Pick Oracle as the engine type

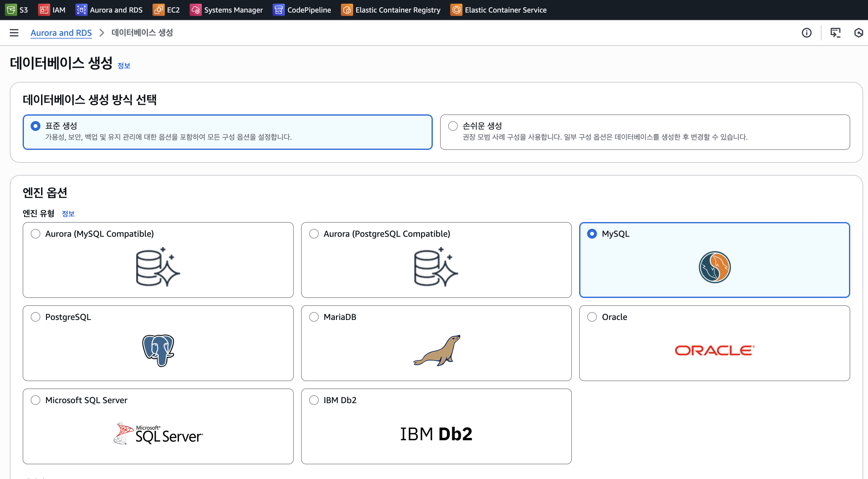pyautogui.click(x=592, y=317)
